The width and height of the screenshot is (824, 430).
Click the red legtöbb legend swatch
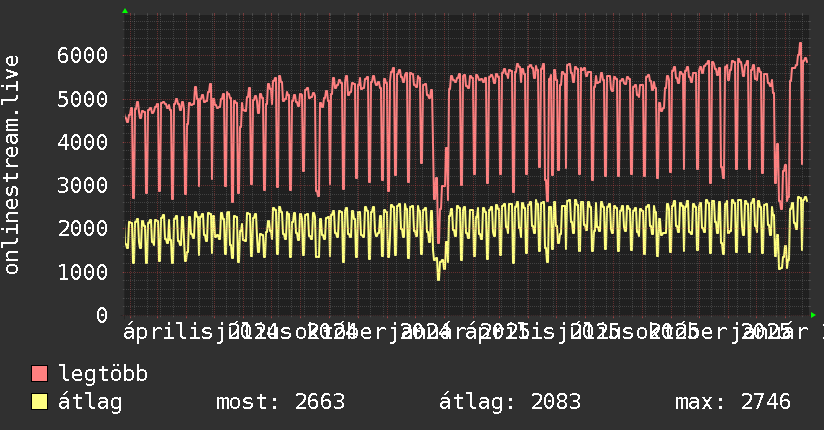(x=40, y=375)
